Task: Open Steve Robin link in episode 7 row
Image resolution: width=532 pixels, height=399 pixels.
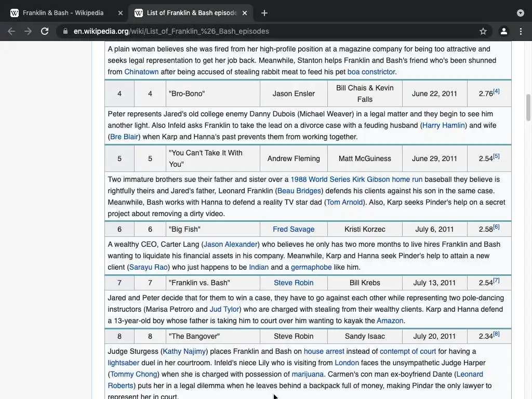Action: (x=294, y=283)
